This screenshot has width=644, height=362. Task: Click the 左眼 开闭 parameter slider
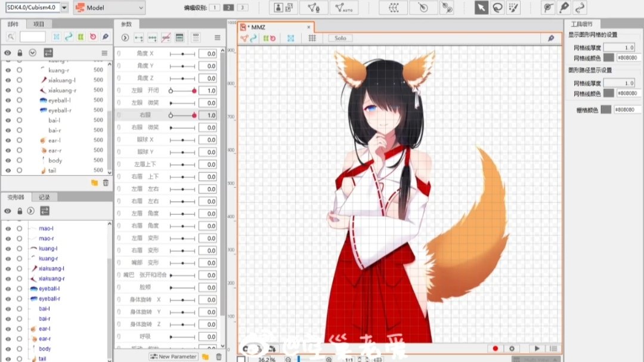click(x=182, y=91)
